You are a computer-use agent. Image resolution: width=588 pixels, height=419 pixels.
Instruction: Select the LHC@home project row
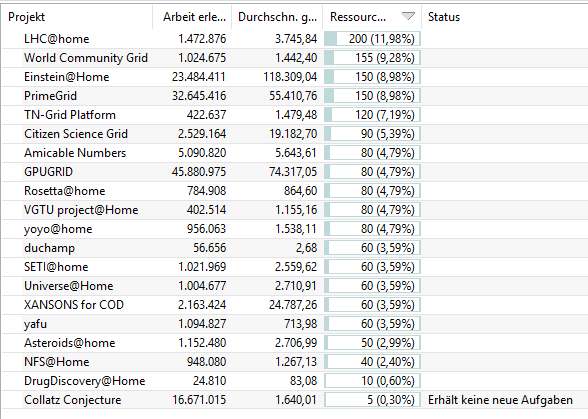coord(295,39)
